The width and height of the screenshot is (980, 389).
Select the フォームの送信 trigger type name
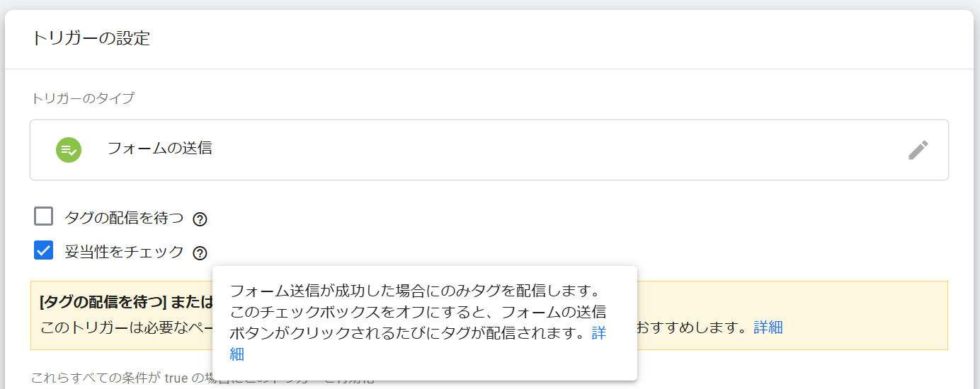(159, 149)
